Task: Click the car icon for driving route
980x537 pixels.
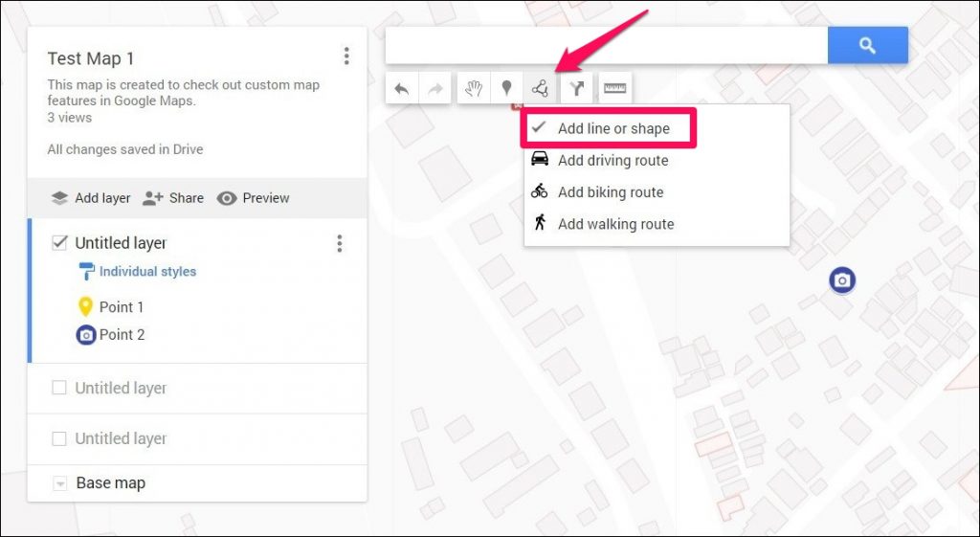Action: pos(540,159)
